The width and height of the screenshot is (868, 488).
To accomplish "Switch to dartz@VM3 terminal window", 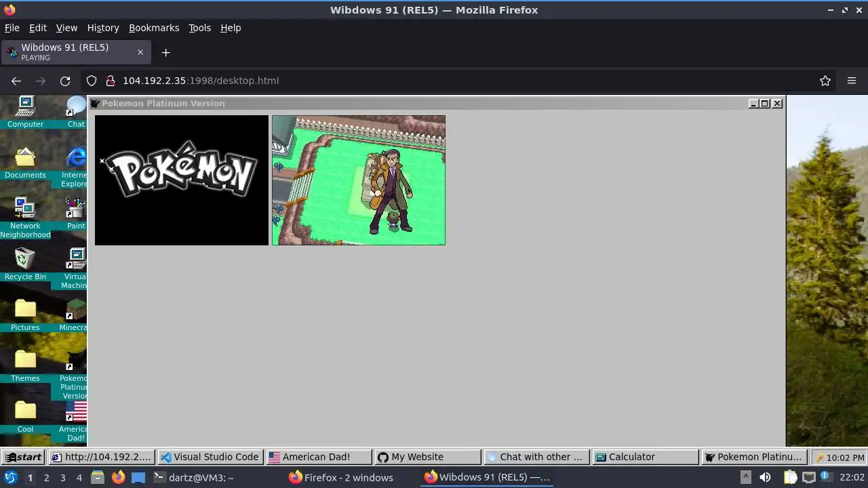I will click(x=194, y=478).
